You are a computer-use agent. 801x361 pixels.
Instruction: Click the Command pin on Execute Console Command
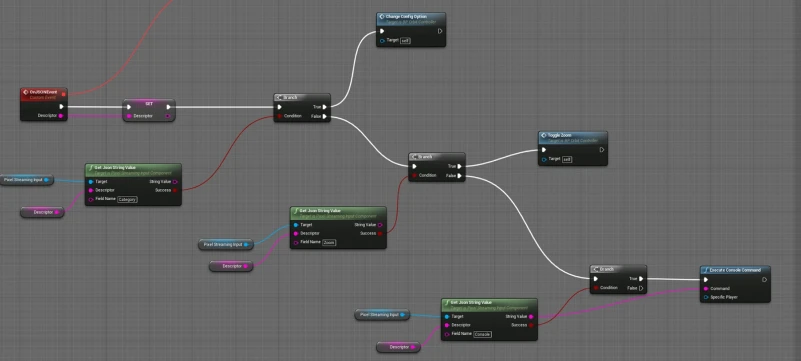pos(706,288)
